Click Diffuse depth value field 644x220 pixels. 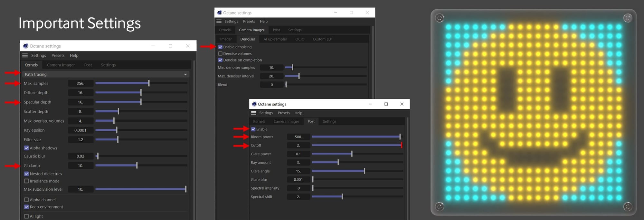(80, 93)
